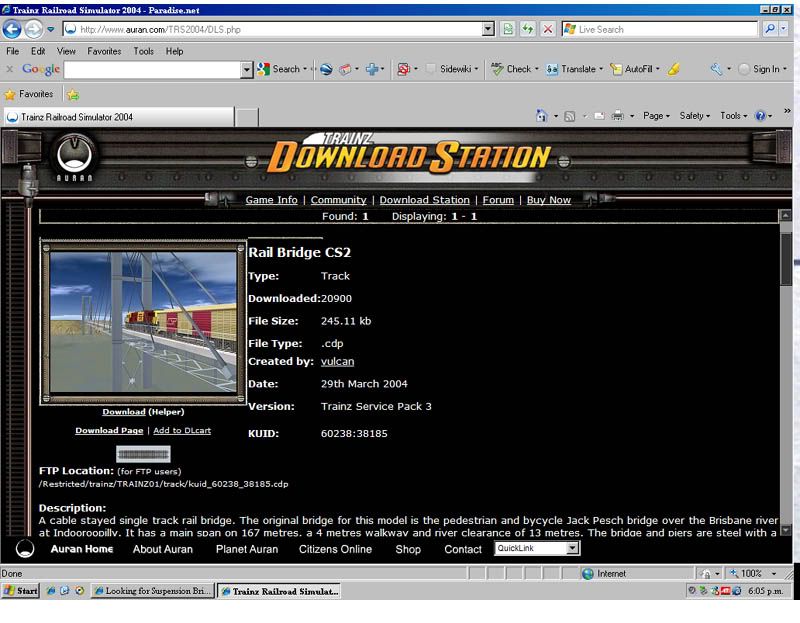Click the browser Forward arrow button
The image size is (800, 623).
(x=34, y=29)
